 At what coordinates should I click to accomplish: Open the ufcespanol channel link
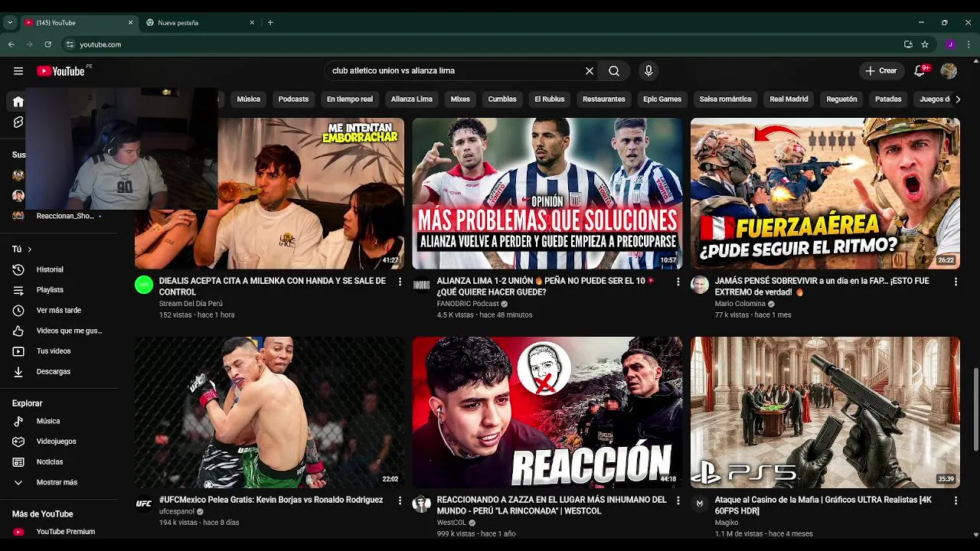point(177,512)
